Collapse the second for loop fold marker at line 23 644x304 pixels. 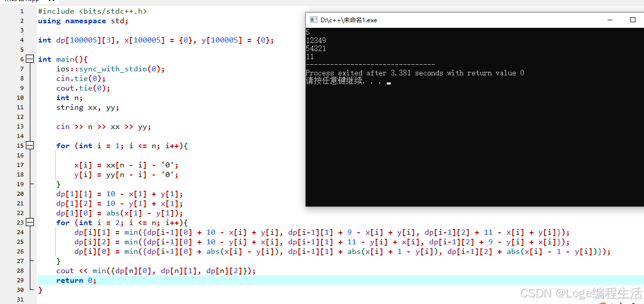point(29,223)
